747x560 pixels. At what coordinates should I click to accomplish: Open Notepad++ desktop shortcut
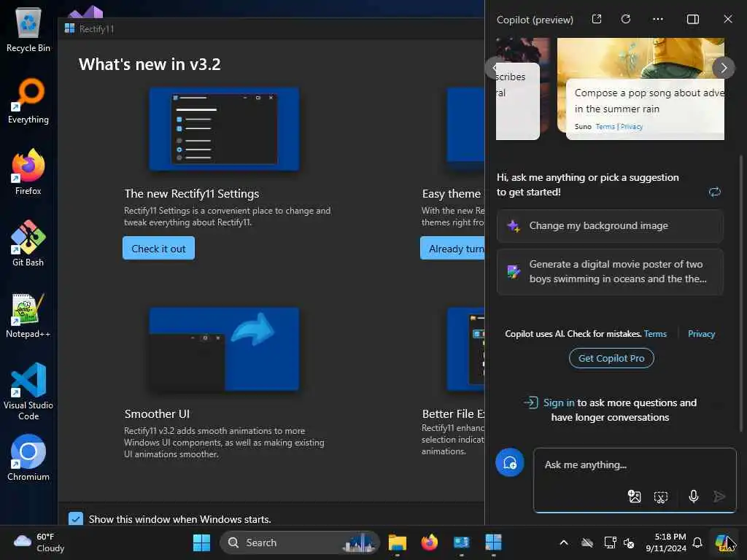point(28,315)
